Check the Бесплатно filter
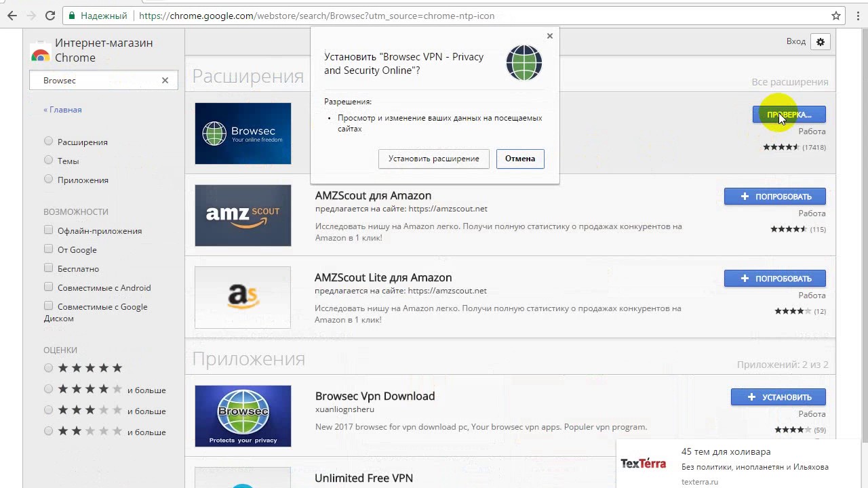 click(x=48, y=268)
